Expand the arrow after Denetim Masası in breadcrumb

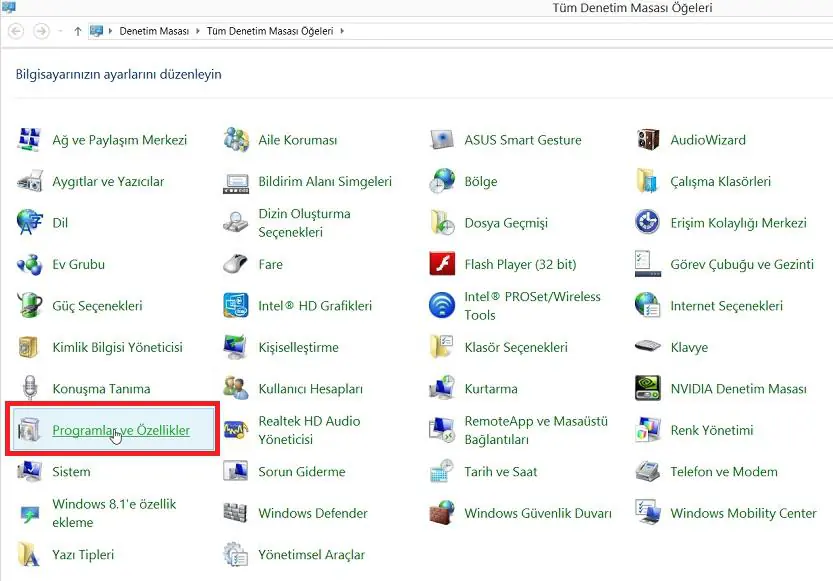pos(198,31)
